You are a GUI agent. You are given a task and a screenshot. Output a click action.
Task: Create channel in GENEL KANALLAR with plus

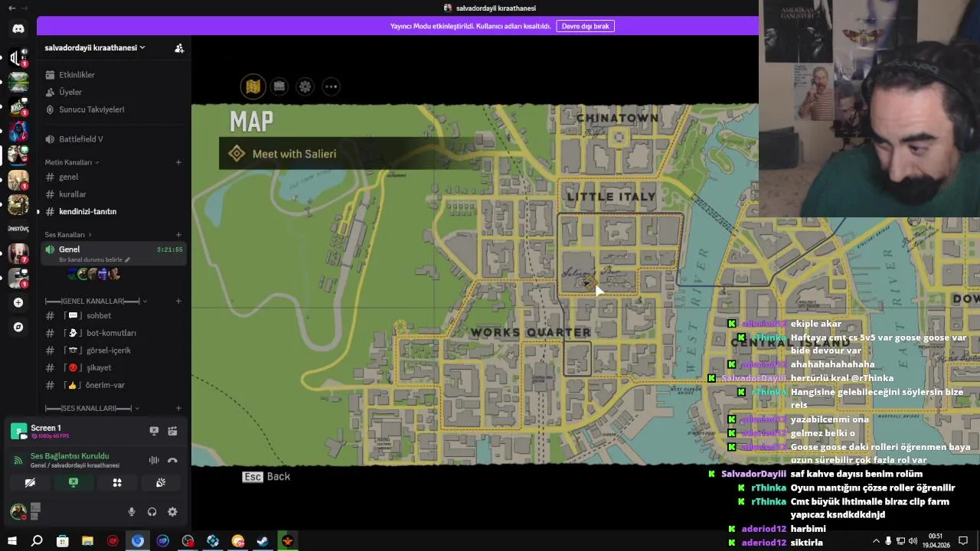178,301
